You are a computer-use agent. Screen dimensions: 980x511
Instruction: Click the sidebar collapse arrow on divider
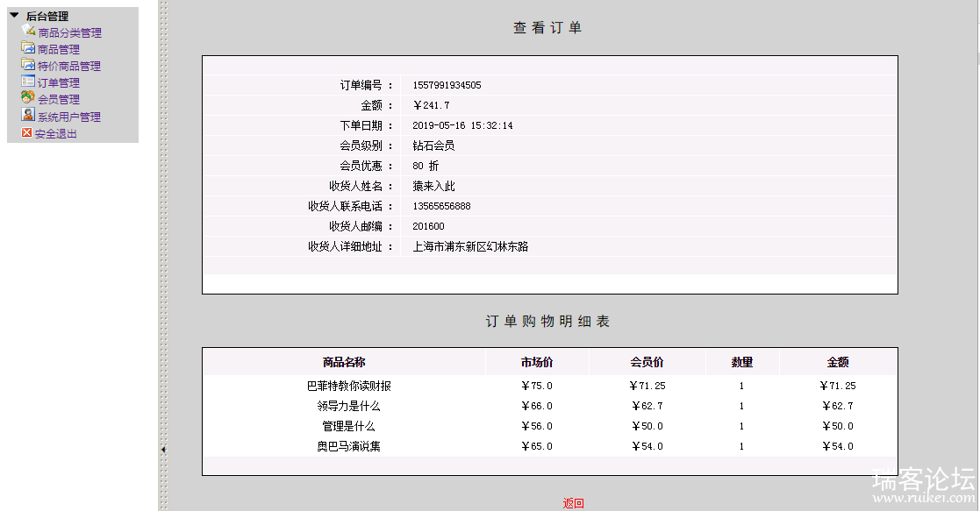pos(163,449)
